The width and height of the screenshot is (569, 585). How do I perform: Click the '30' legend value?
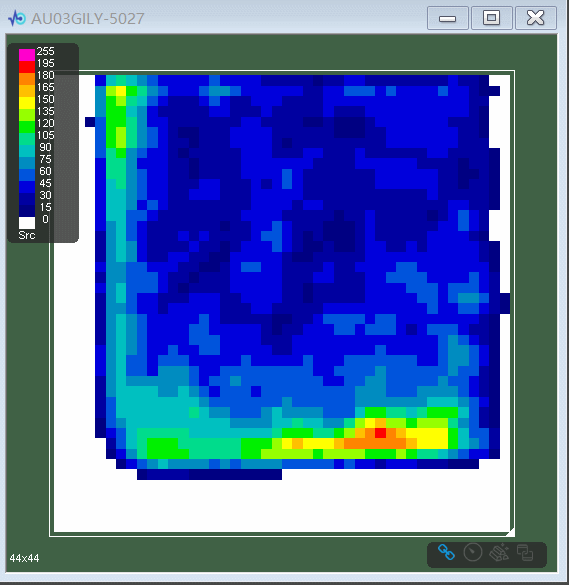pos(46,195)
